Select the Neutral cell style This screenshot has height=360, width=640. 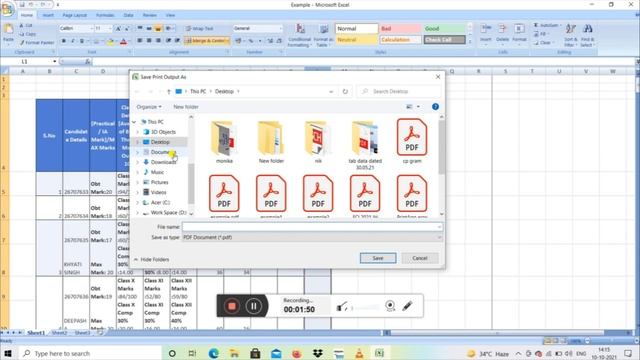point(356,40)
